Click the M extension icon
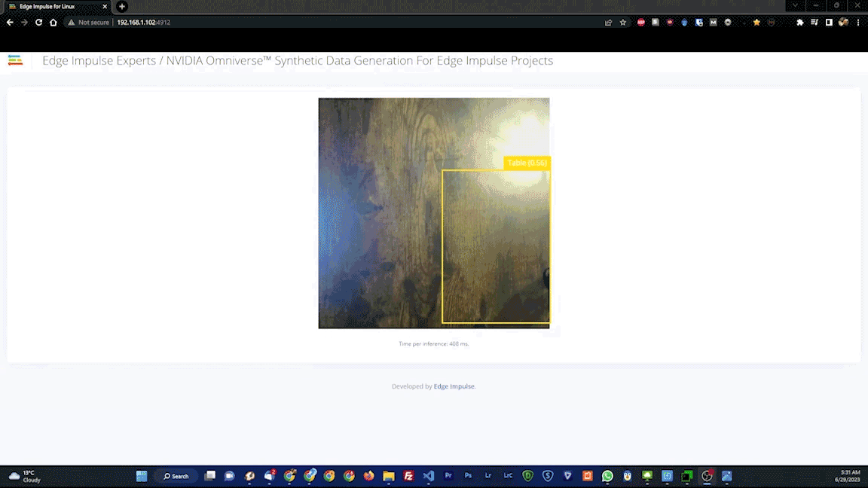This screenshot has width=868, height=488. tap(713, 23)
